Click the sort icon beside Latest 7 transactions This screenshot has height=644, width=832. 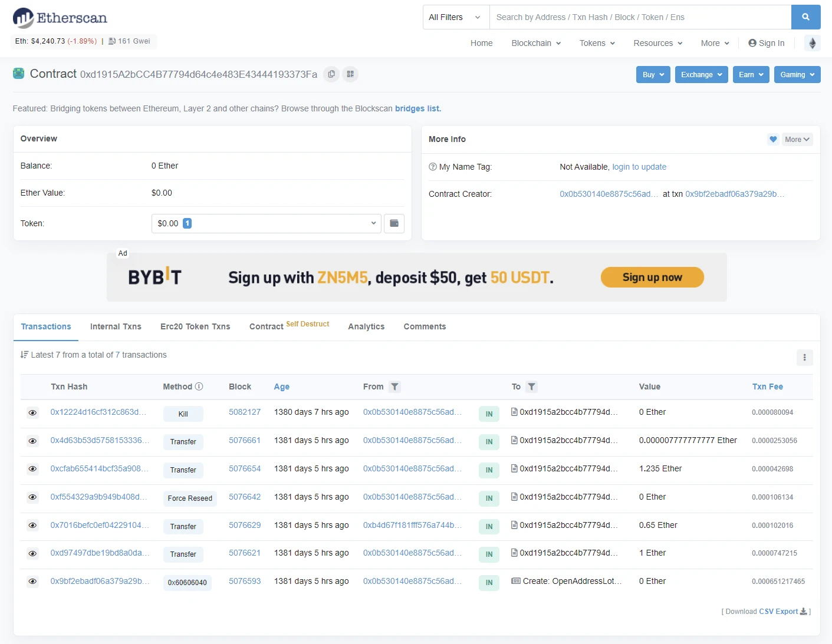24,355
